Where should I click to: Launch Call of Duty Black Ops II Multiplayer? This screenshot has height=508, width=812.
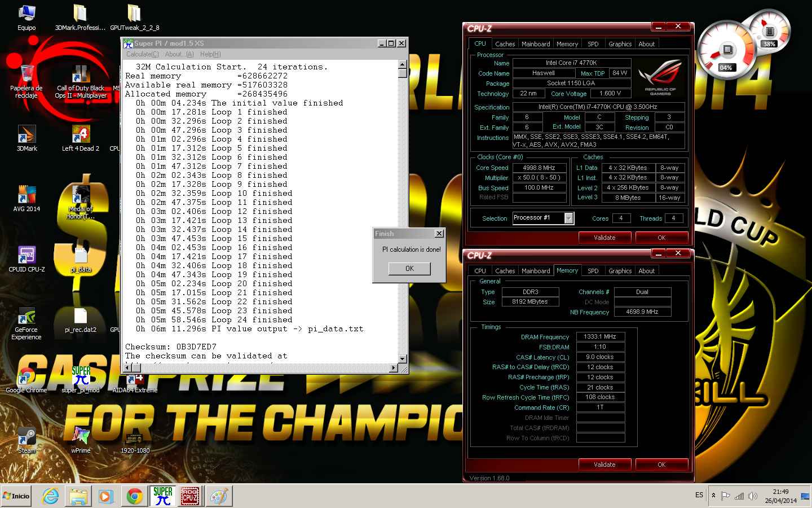pos(81,82)
